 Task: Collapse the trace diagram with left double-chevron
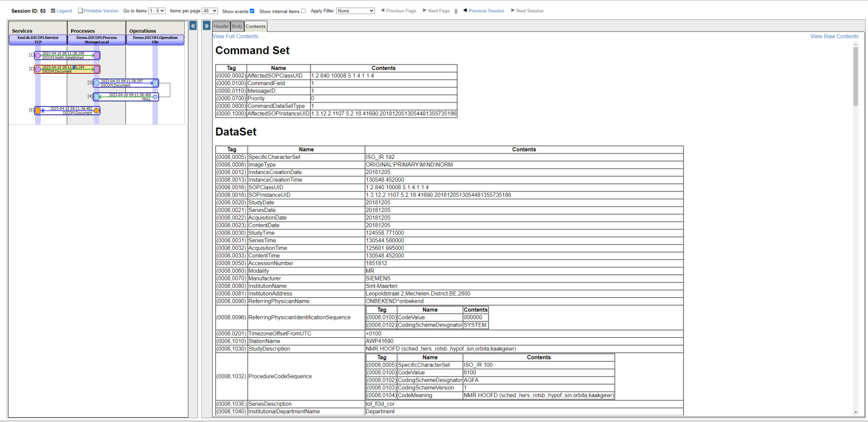point(193,25)
